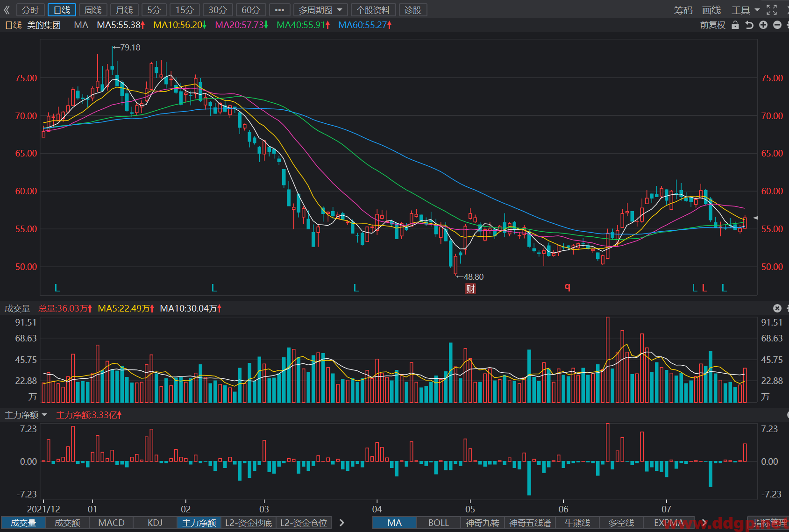
Task: Collapse the left panel with the double chevron
Action: tap(7, 10)
